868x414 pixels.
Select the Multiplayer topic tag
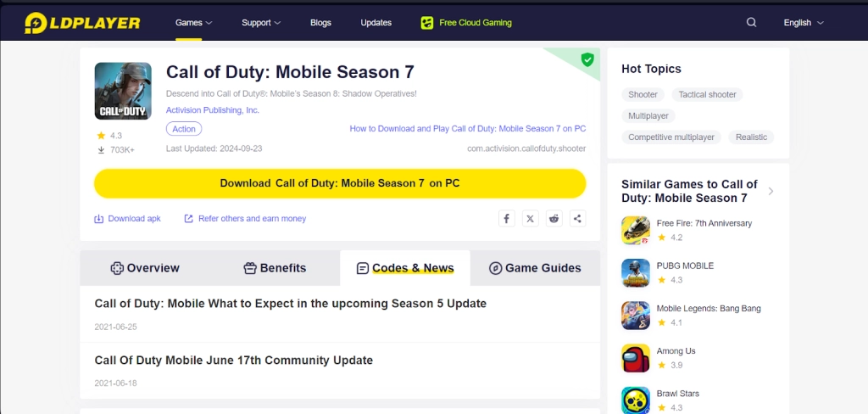pyautogui.click(x=648, y=116)
